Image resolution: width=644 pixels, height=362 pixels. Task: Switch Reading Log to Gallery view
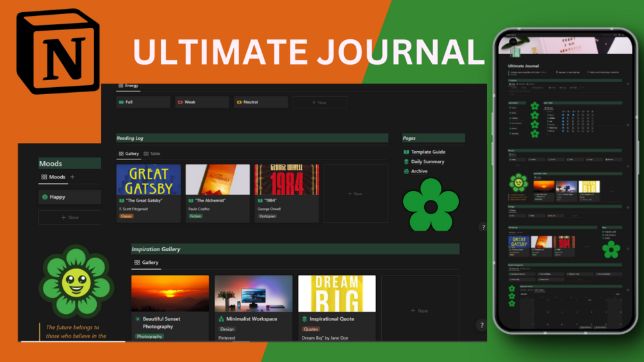pyautogui.click(x=129, y=154)
